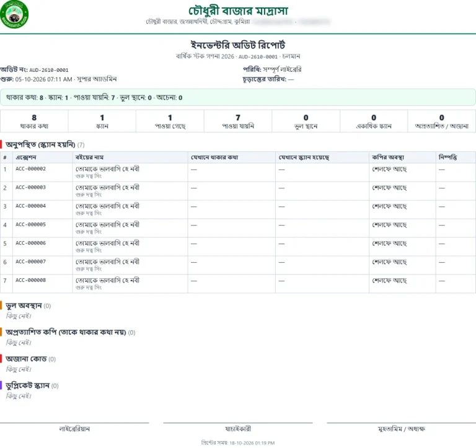Screen dimensions: 476x448
Task: Click the stat card 0 অপ্রত্যাশিত / অজানা
Action: [442, 121]
